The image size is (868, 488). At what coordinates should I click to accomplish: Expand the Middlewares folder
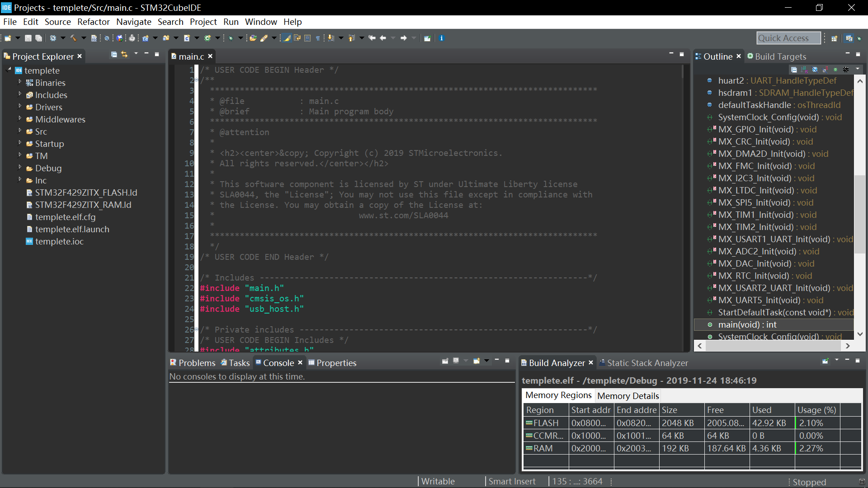(19, 119)
